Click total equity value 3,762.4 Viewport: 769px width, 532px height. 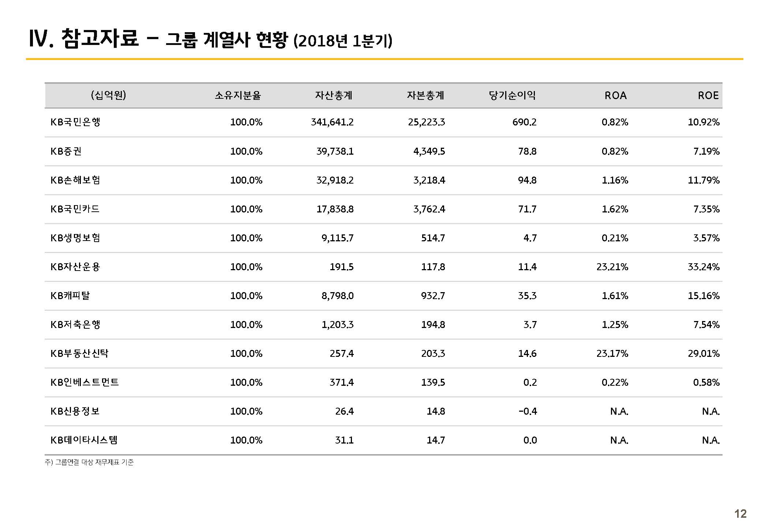(x=429, y=209)
